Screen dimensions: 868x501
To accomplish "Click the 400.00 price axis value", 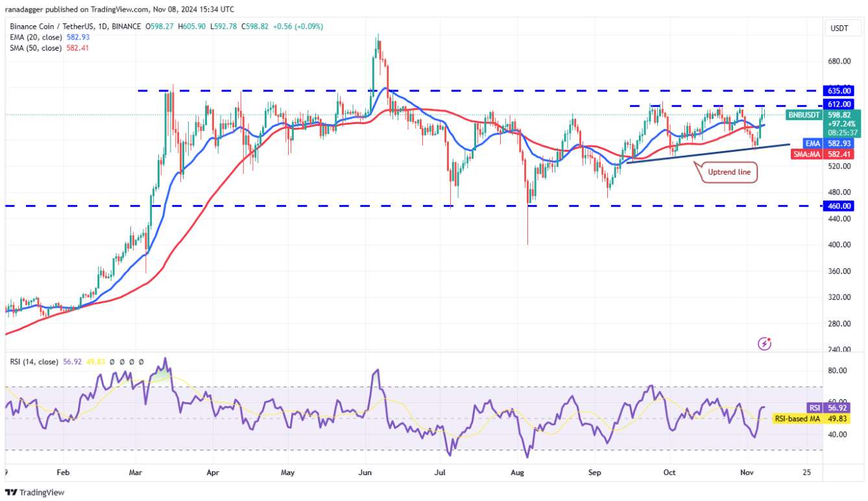I will 839,245.
